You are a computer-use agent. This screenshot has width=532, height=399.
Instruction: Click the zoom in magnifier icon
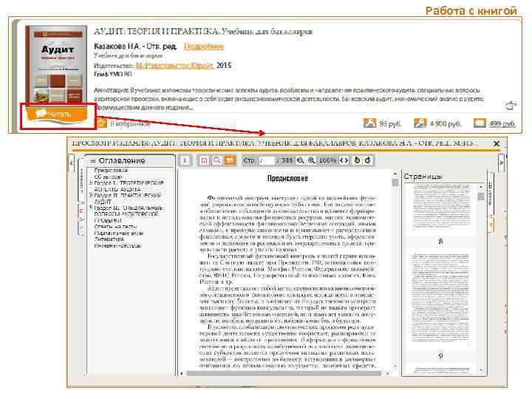(312, 160)
